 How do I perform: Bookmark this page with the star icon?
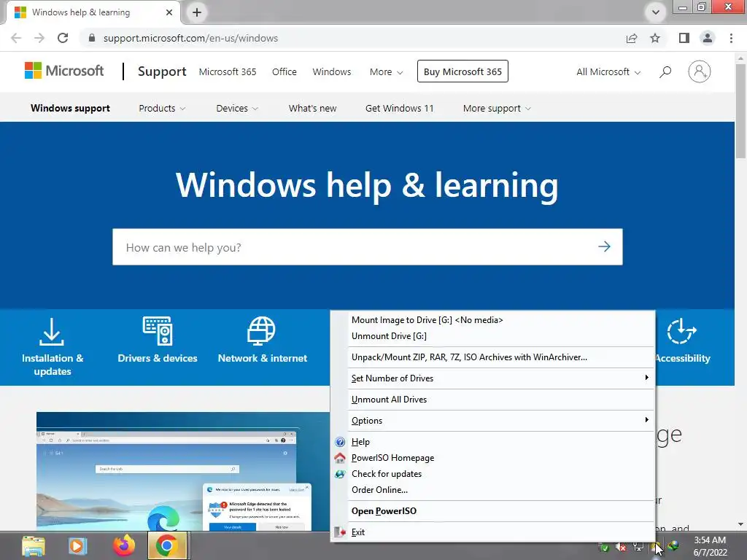tap(655, 38)
